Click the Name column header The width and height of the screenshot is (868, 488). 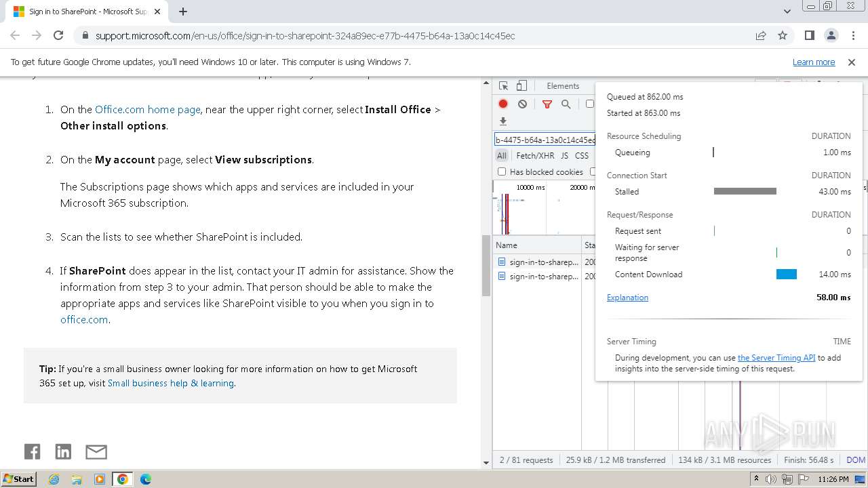[536, 245]
